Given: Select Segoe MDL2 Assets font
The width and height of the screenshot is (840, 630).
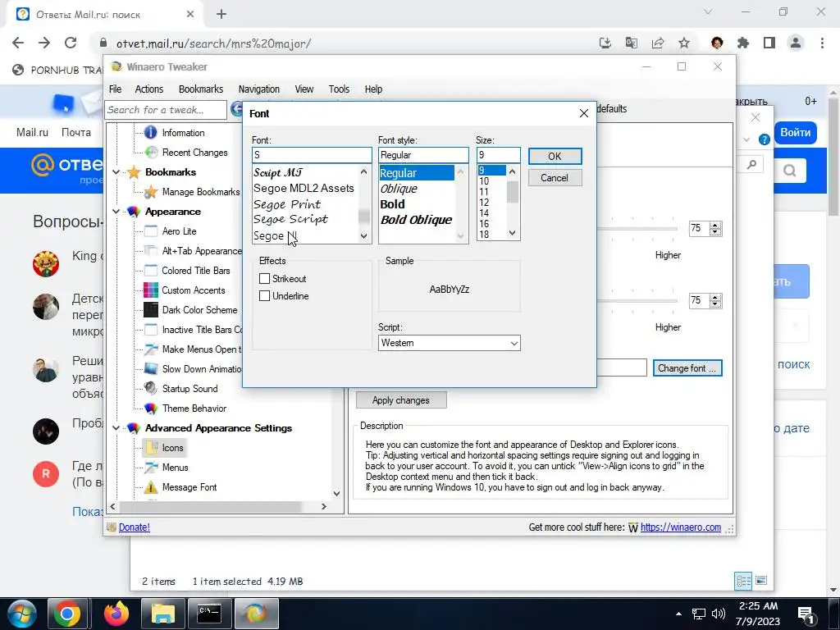Looking at the screenshot, I should point(304,188).
